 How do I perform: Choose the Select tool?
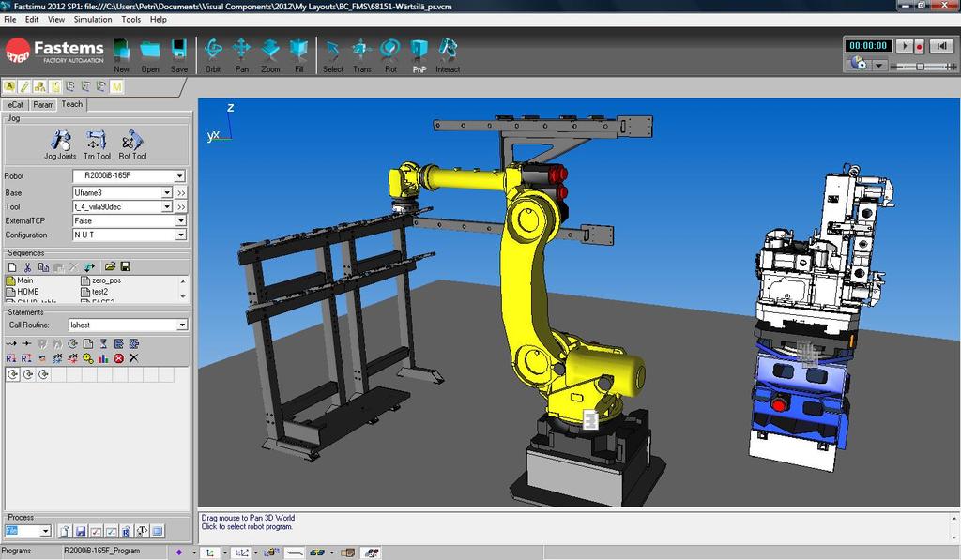pyautogui.click(x=333, y=54)
